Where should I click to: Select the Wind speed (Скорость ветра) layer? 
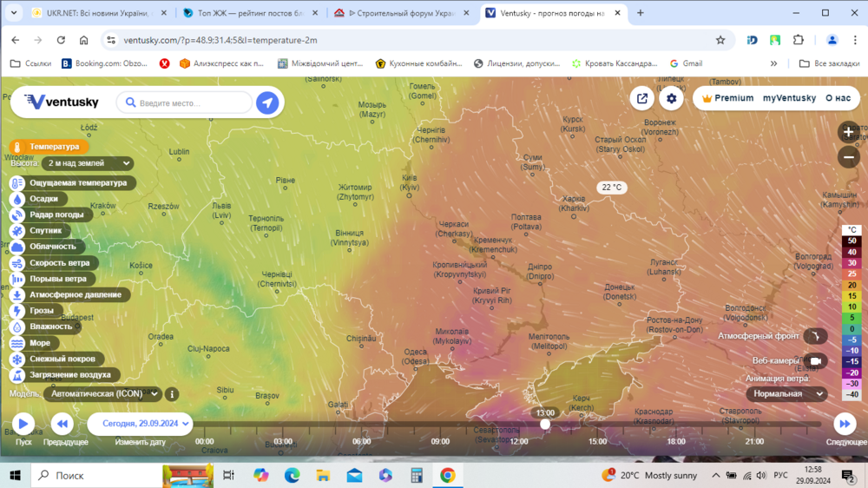point(53,263)
